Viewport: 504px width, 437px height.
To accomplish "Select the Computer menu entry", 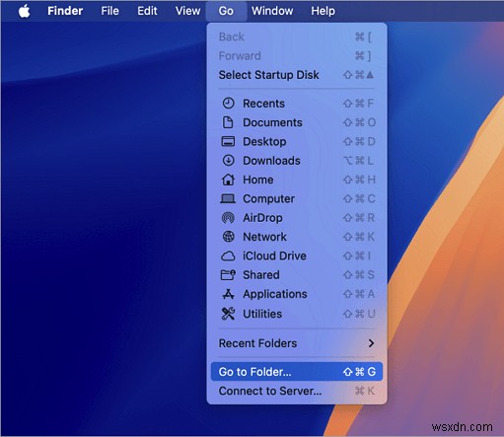I will click(x=297, y=198).
